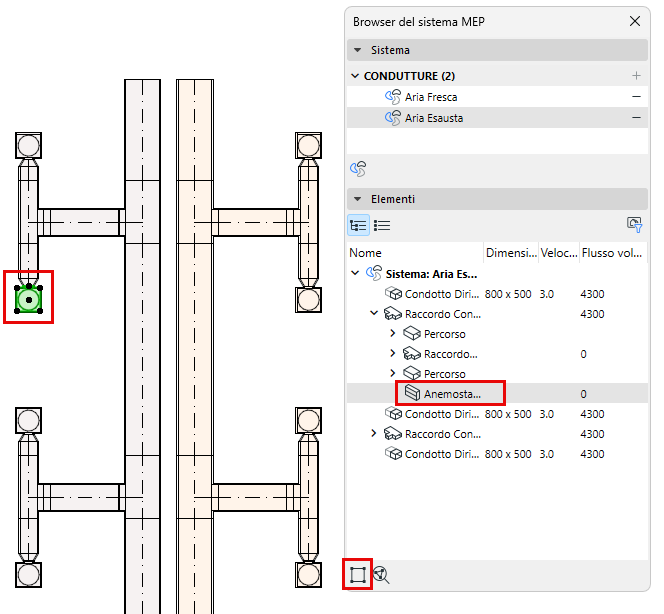
Task: Click the system fan icon below the list
Action: [358, 169]
